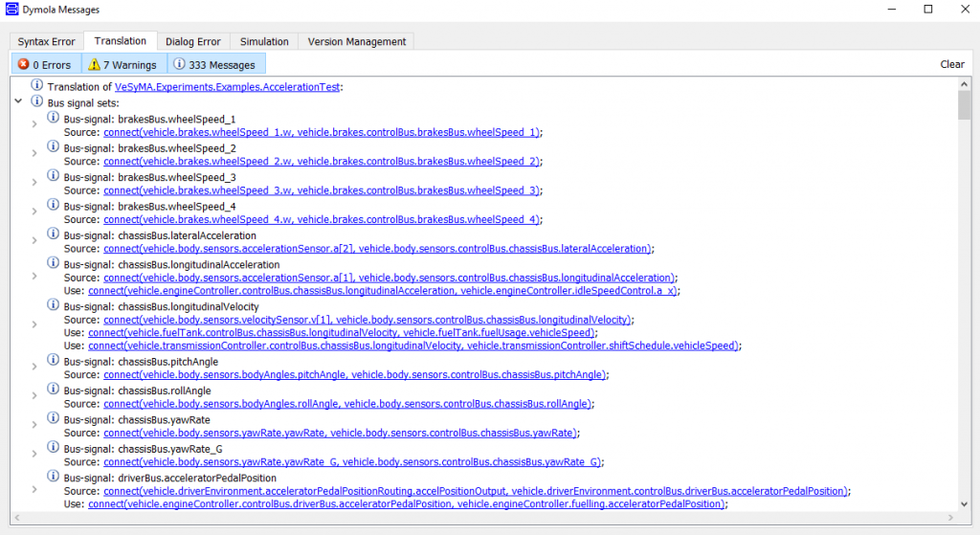Open accelerationSensor.a[2] source link

click(x=377, y=249)
